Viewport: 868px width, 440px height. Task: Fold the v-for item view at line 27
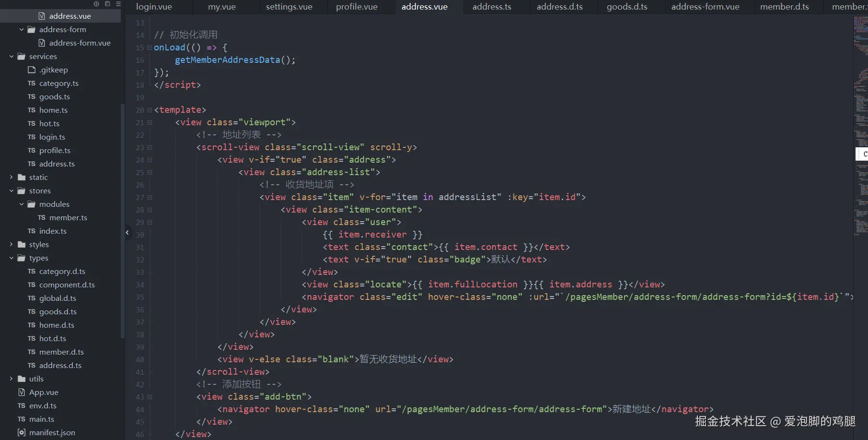click(x=150, y=197)
